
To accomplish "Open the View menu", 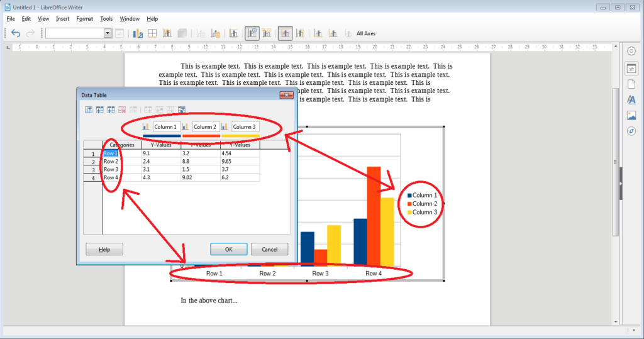I will pos(43,18).
